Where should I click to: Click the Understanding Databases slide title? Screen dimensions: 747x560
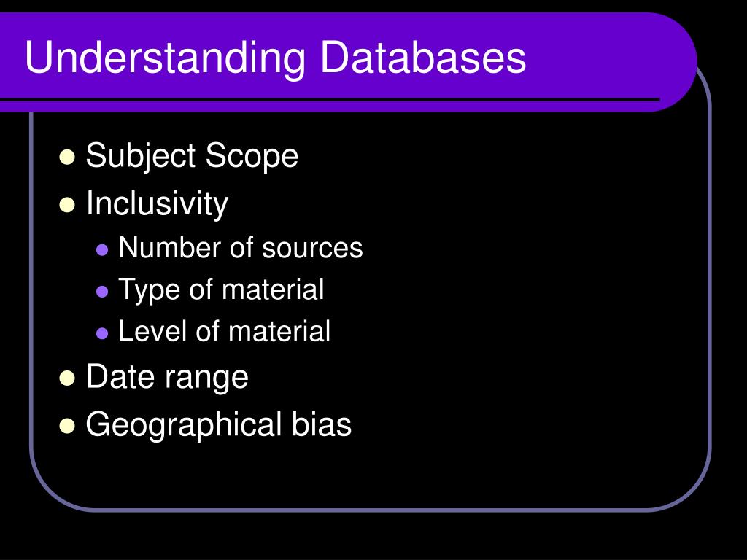275,58
